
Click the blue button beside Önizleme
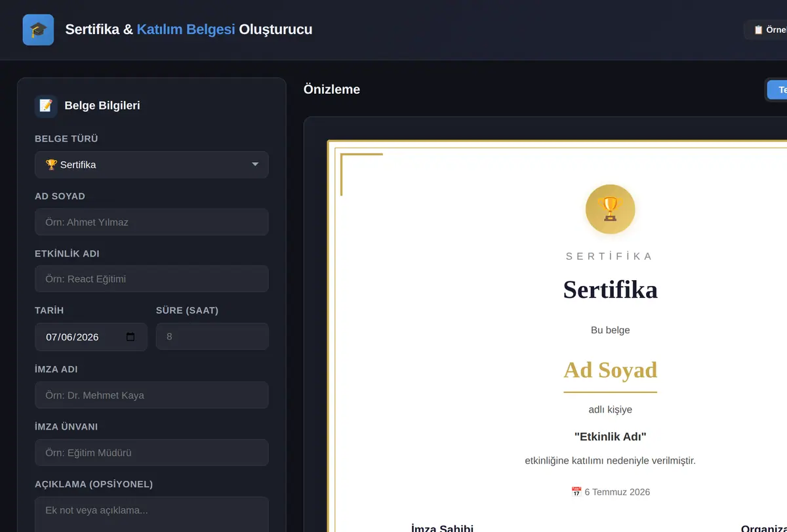coord(777,90)
